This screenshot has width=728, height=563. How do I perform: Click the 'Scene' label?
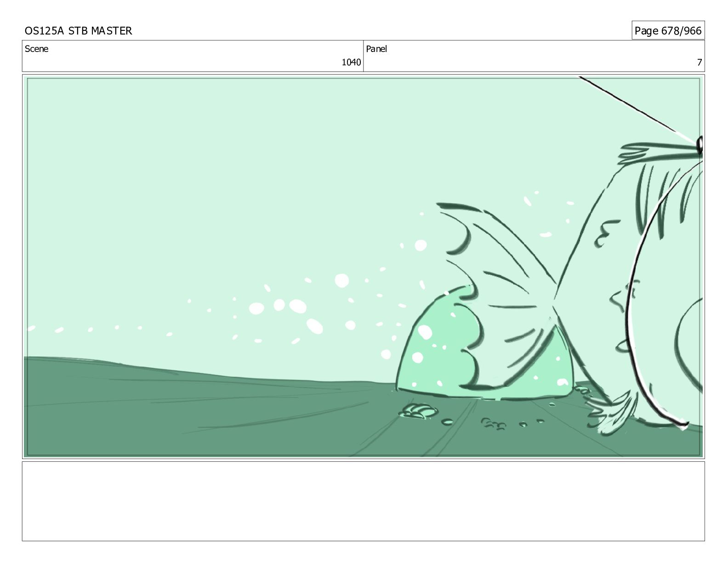pos(36,49)
